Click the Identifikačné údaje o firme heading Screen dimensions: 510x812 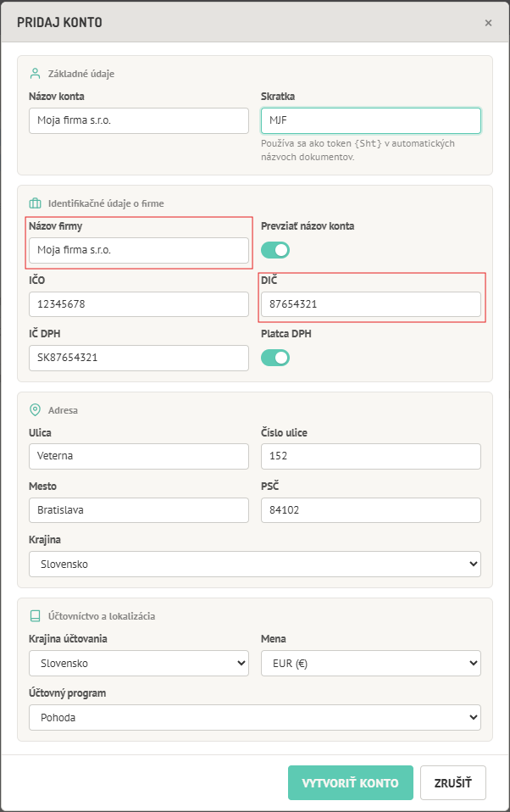pos(106,203)
